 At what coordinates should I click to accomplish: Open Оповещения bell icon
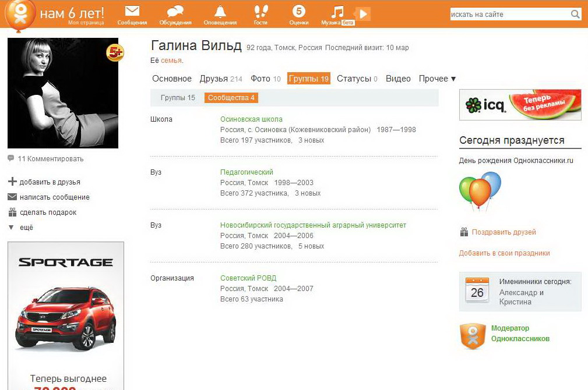coord(220,12)
